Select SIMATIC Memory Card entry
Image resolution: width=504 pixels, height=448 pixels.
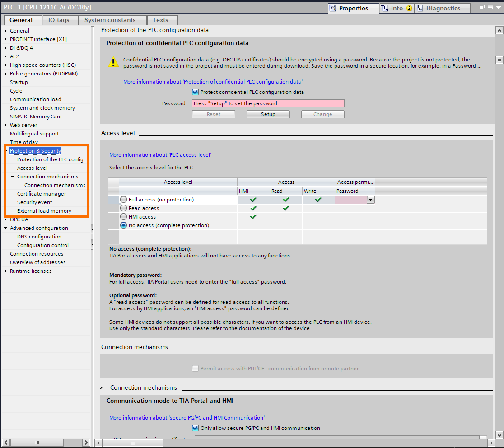click(36, 117)
